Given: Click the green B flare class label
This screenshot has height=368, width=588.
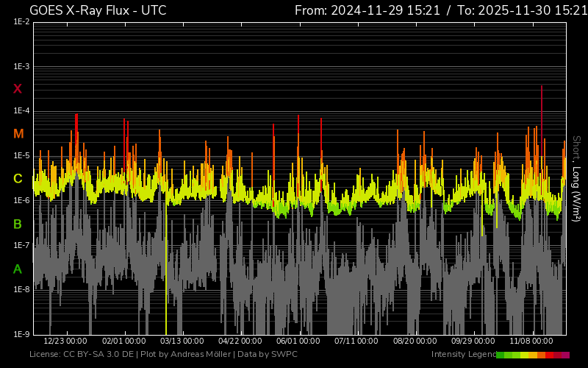Looking at the screenshot, I should pos(18,224).
